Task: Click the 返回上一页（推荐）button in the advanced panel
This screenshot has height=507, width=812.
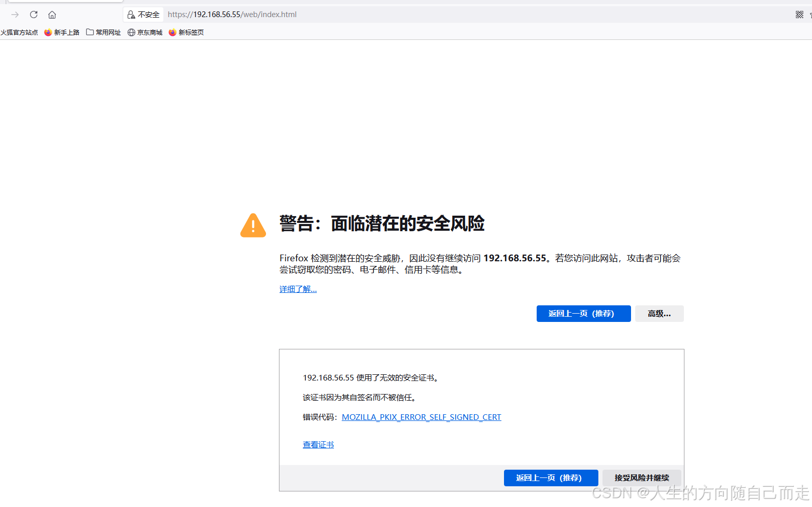Action: point(551,478)
